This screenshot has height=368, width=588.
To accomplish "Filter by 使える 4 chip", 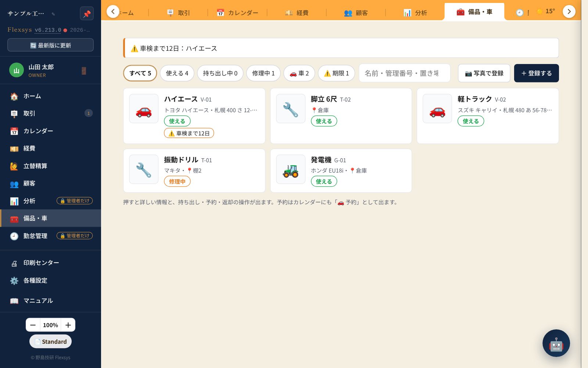I will [x=177, y=73].
